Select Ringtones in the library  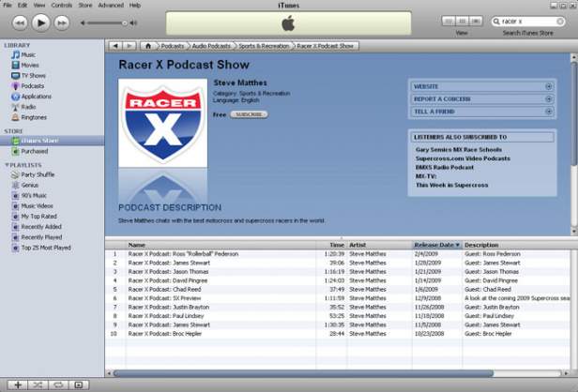(x=29, y=117)
